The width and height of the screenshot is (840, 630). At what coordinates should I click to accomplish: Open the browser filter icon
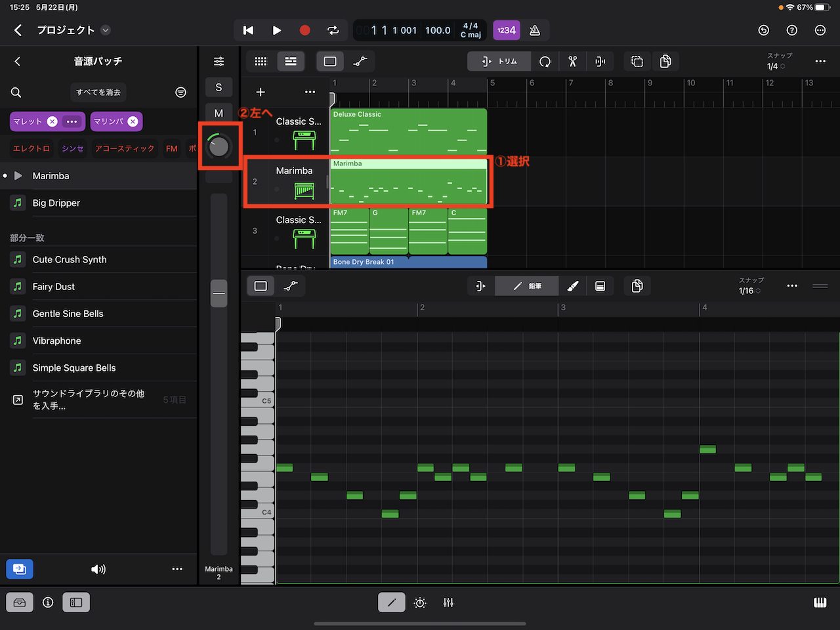point(180,93)
